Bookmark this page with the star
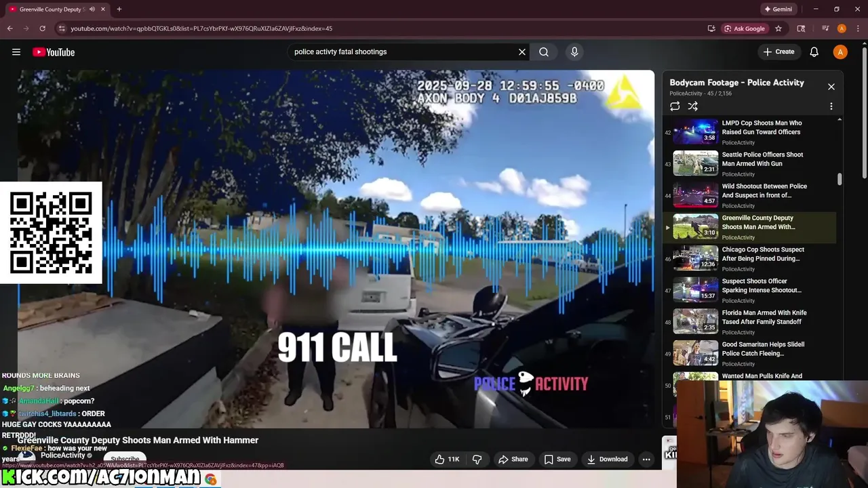This screenshot has height=488, width=868. [x=778, y=28]
